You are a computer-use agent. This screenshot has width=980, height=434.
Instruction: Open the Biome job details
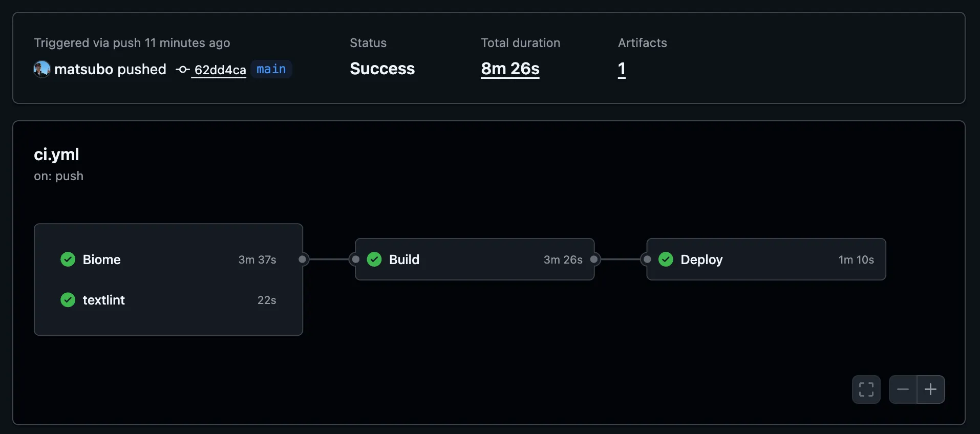(102, 259)
